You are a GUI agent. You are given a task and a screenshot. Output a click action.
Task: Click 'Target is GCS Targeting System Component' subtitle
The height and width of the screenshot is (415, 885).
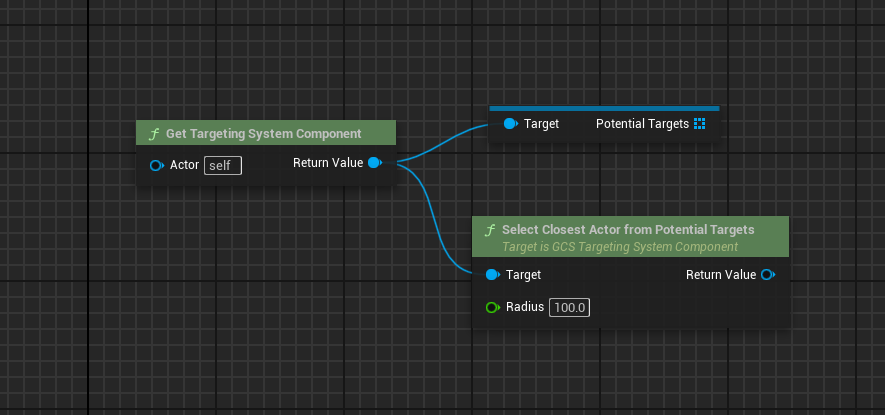click(x=620, y=247)
